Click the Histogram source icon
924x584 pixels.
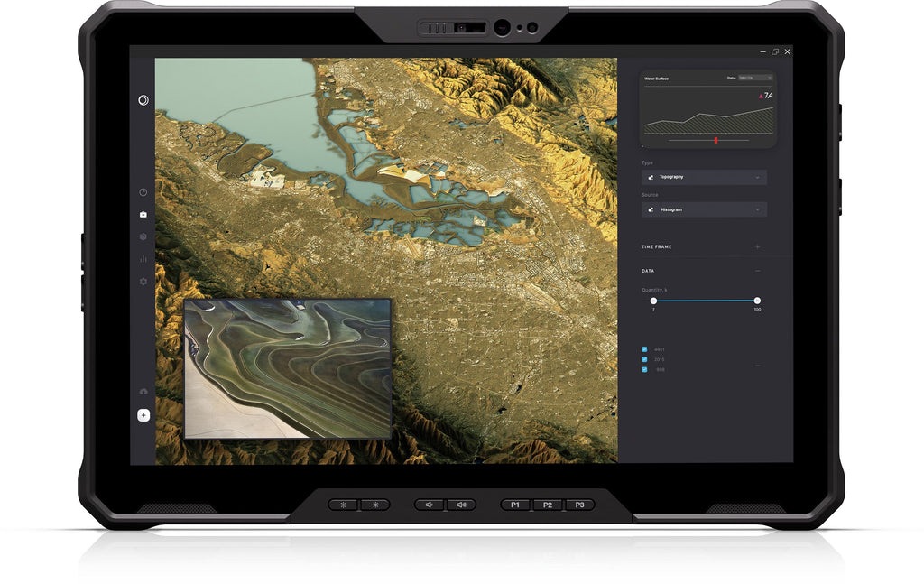pos(651,209)
